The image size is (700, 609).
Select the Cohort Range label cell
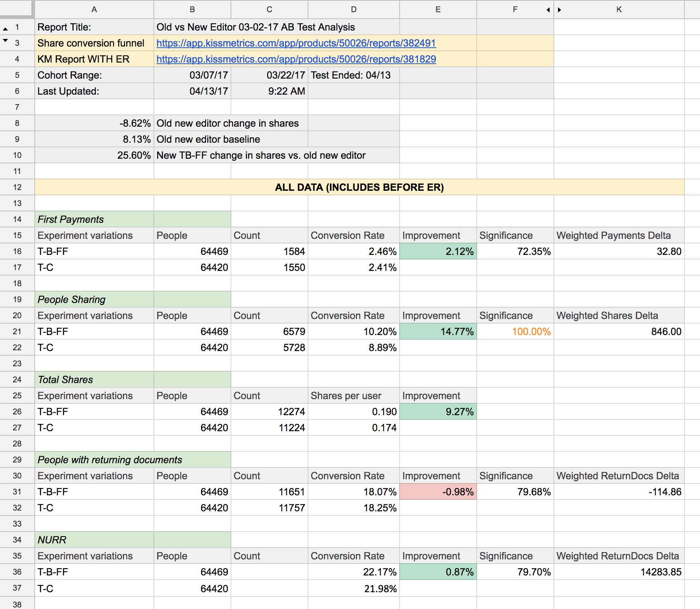tap(94, 75)
